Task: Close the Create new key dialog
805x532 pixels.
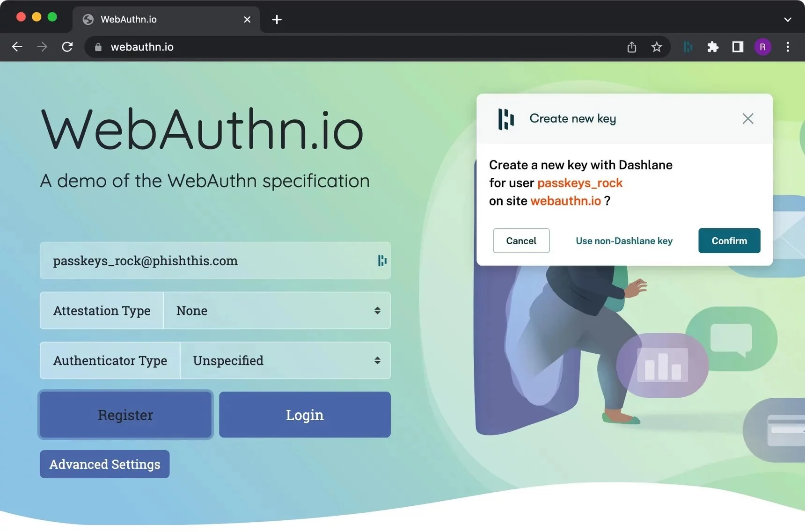Action: click(748, 118)
